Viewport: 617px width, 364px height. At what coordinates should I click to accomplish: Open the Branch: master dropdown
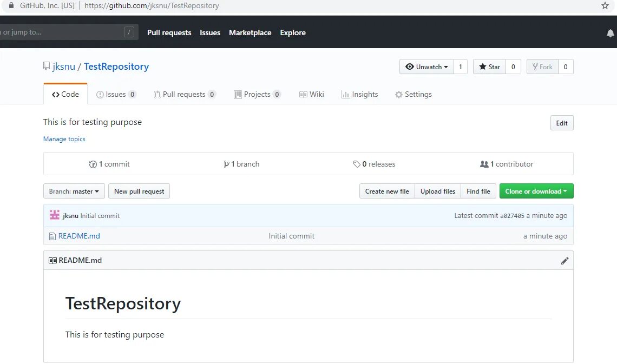point(74,191)
